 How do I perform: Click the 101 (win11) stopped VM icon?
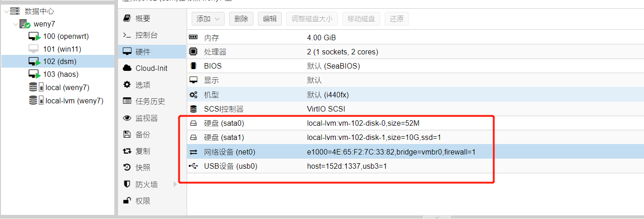pos(34,49)
